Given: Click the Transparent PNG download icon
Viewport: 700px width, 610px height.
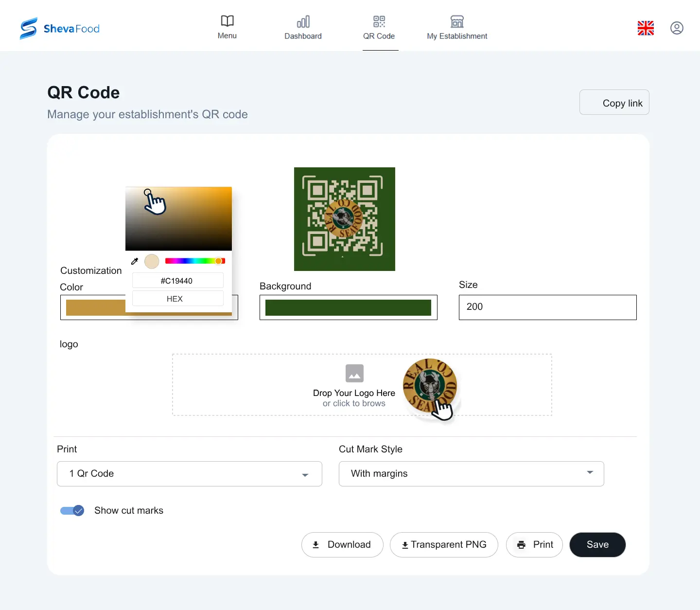Looking at the screenshot, I should tap(405, 545).
